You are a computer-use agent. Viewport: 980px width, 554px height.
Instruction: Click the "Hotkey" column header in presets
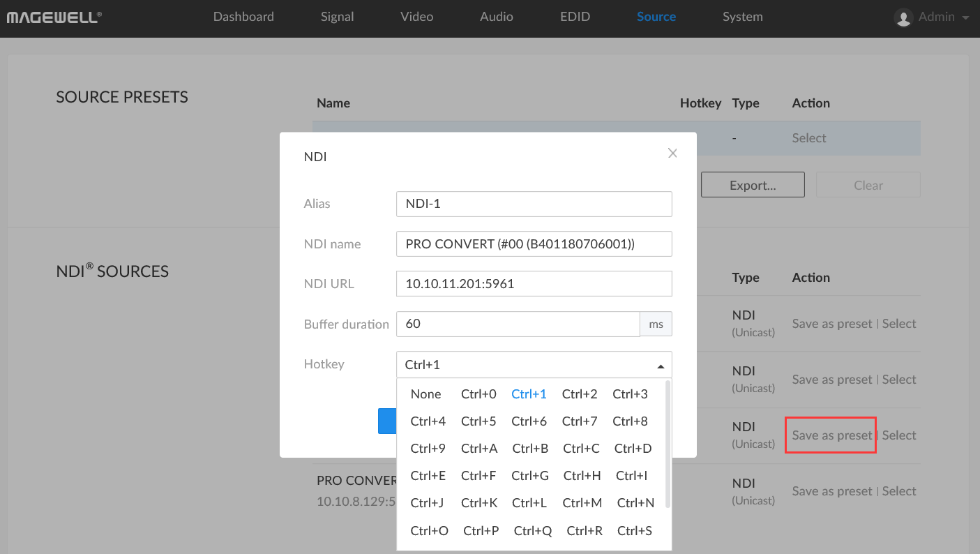point(700,103)
